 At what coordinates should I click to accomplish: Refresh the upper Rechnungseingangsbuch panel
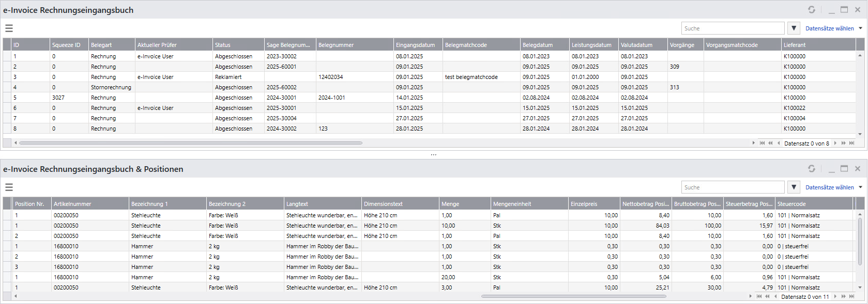pos(812,10)
